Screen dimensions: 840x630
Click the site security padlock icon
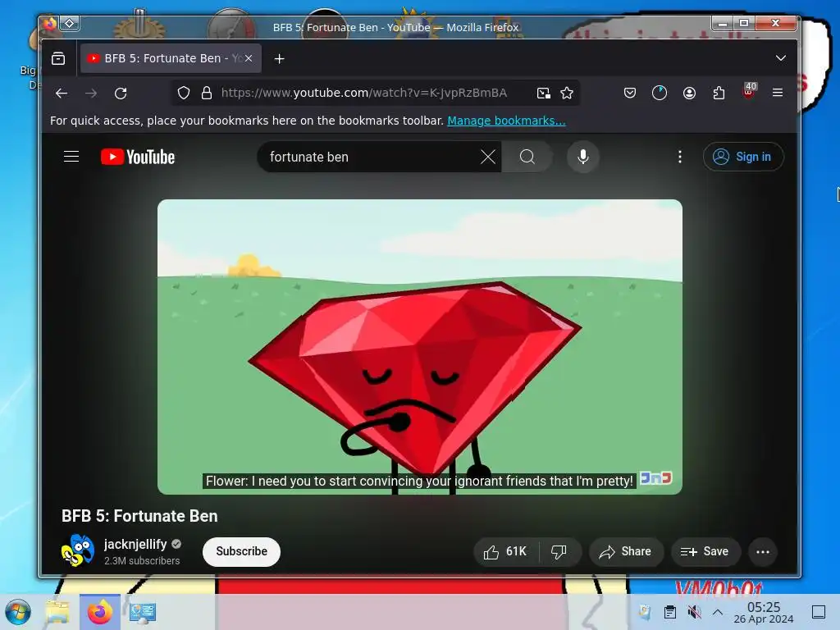click(206, 94)
